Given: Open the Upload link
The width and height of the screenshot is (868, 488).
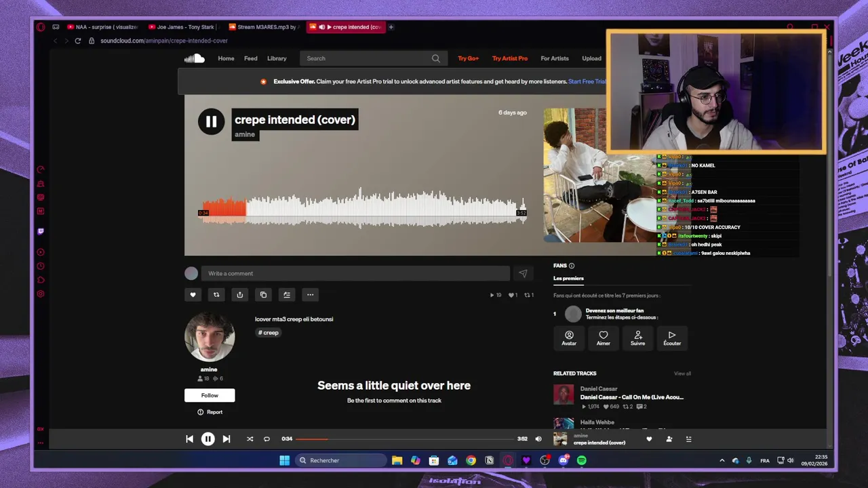Looking at the screenshot, I should (x=591, y=58).
